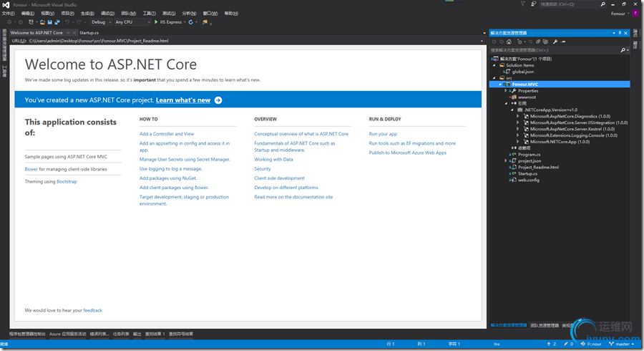Click the Save All toolbar icon
Image resolution: width=644 pixels, height=351 pixels.
pyautogui.click(x=56, y=22)
